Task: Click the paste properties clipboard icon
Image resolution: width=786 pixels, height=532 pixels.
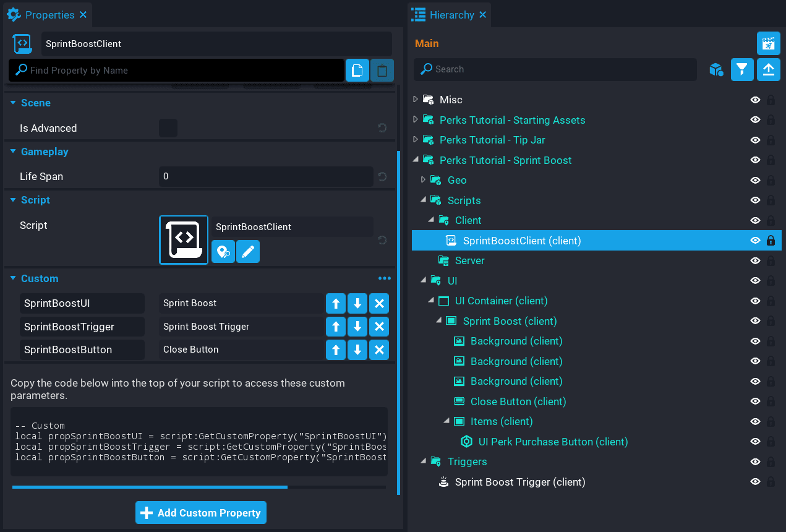Action: 382,71
